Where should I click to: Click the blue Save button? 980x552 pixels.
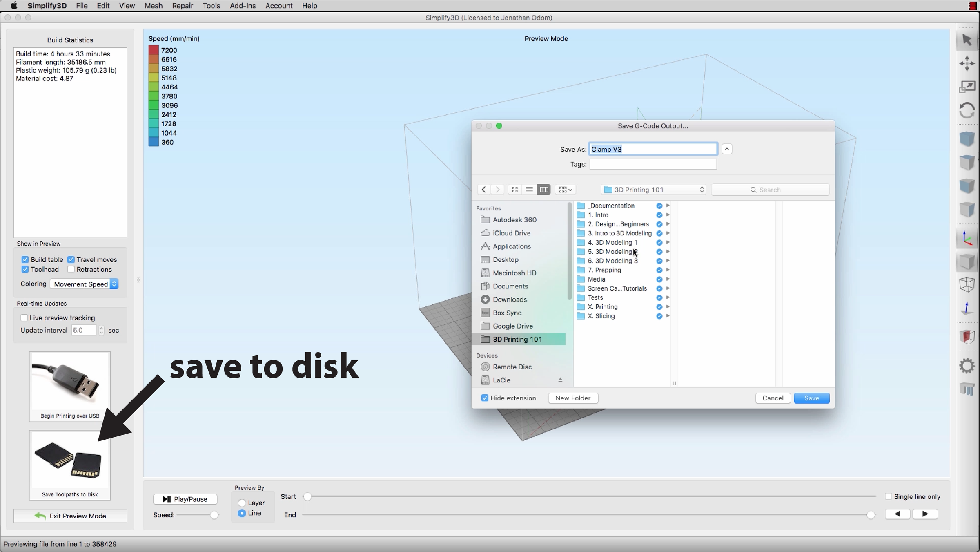pyautogui.click(x=811, y=398)
